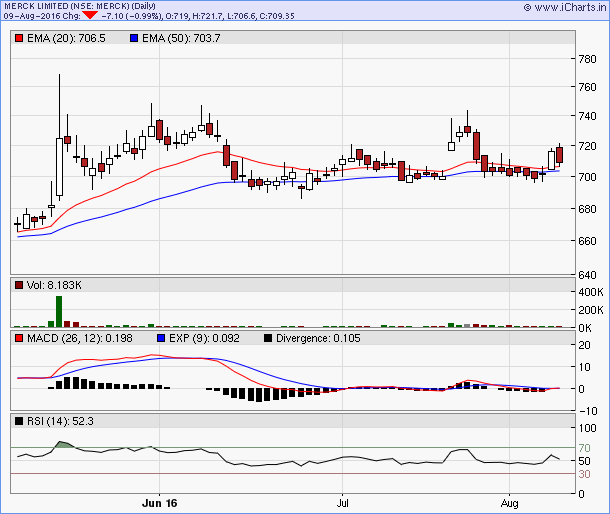The width and height of the screenshot is (610, 514).
Task: Click the 700 price axis label
Action: (x=587, y=177)
